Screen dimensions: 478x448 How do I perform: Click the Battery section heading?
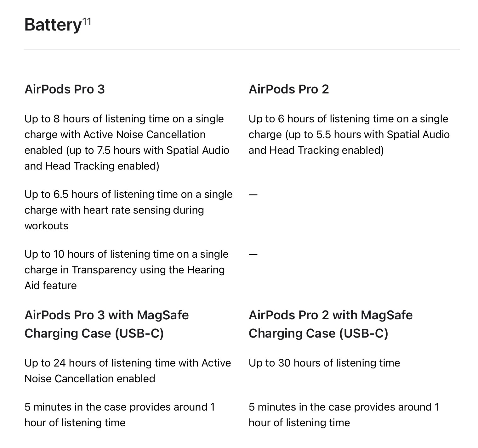coord(53,25)
